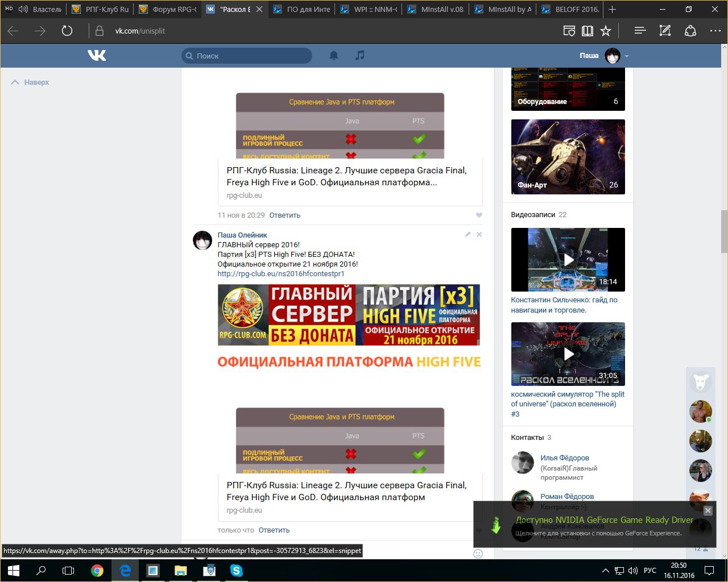Open the Edge Hub icon
Viewport: 728px width, 582px height.
click(x=640, y=31)
